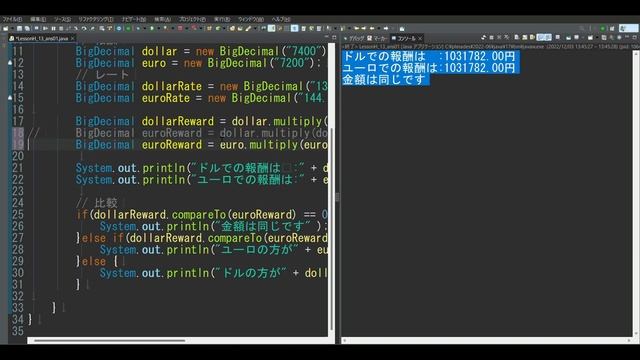This screenshot has height=360, width=640.
Task: Open the 検索 menu
Action: (162, 19)
